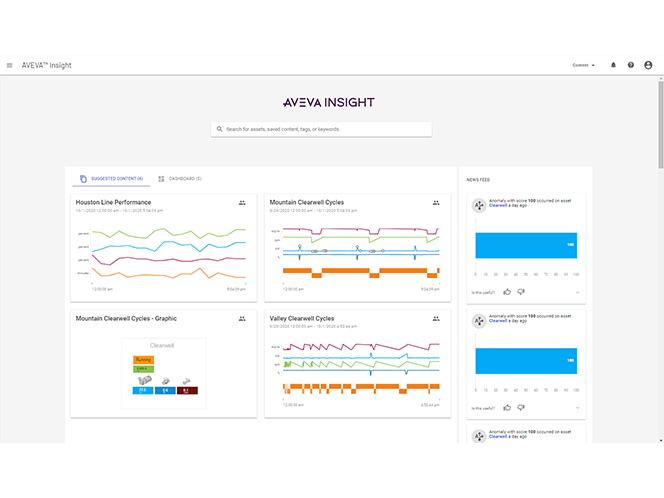Expand the first news feed card chevron

click(577, 292)
